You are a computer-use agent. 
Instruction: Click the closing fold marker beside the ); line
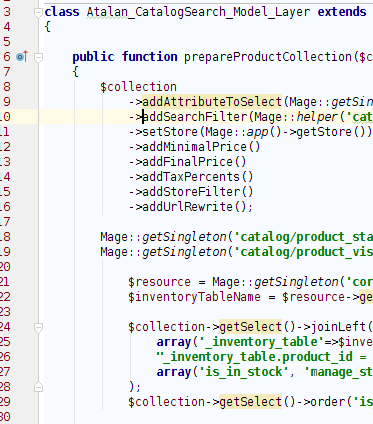(38, 387)
